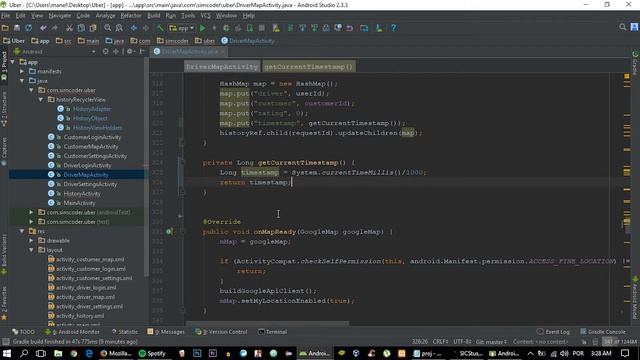Image resolution: width=640 pixels, height=360 pixels.
Task: Toggle the Terminal tool window
Action: coord(273,332)
